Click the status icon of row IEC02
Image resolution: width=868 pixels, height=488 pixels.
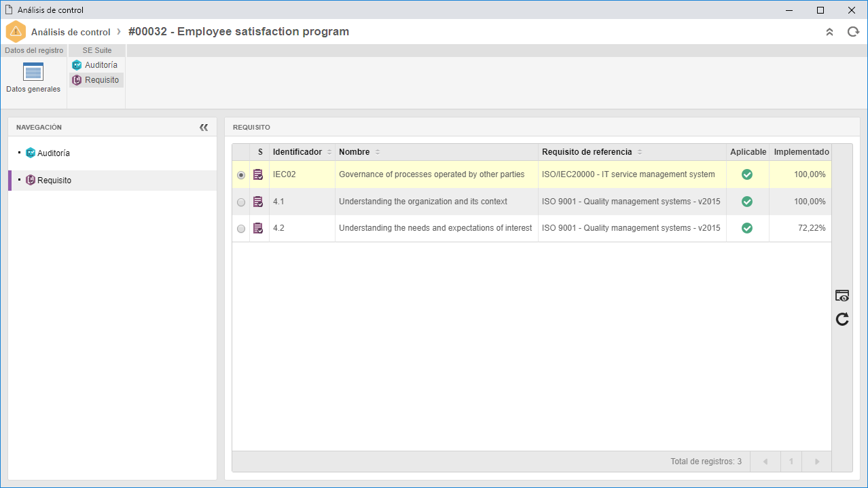click(x=258, y=174)
